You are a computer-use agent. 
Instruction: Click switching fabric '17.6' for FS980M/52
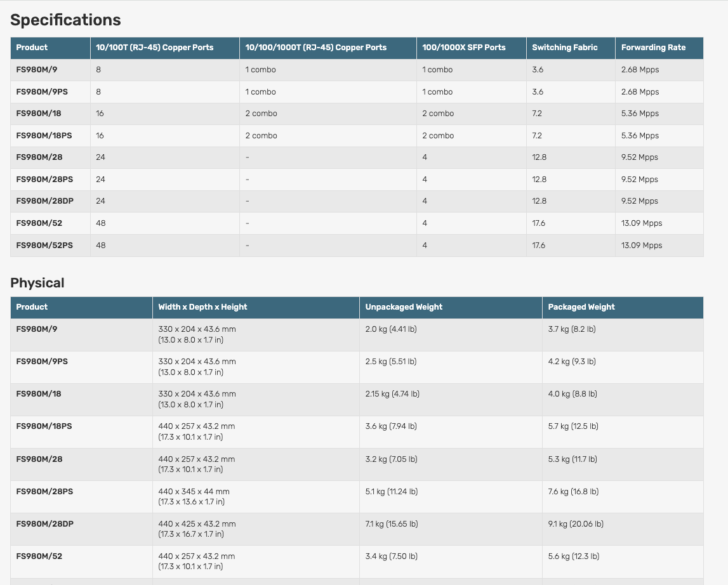pyautogui.click(x=539, y=223)
